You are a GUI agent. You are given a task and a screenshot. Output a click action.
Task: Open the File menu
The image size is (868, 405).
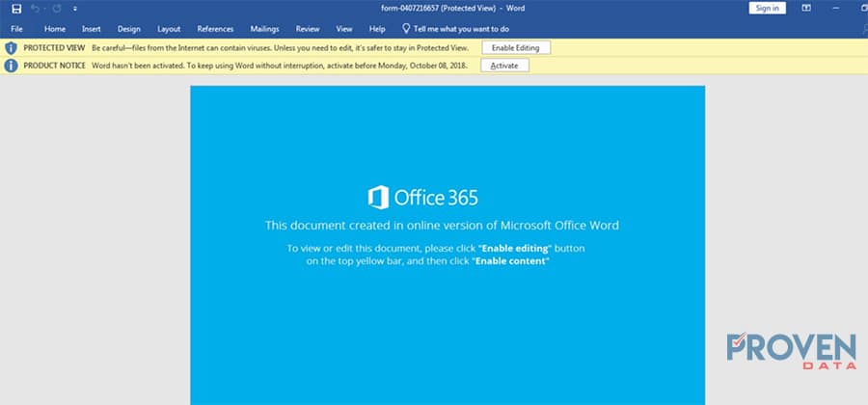tap(16, 29)
